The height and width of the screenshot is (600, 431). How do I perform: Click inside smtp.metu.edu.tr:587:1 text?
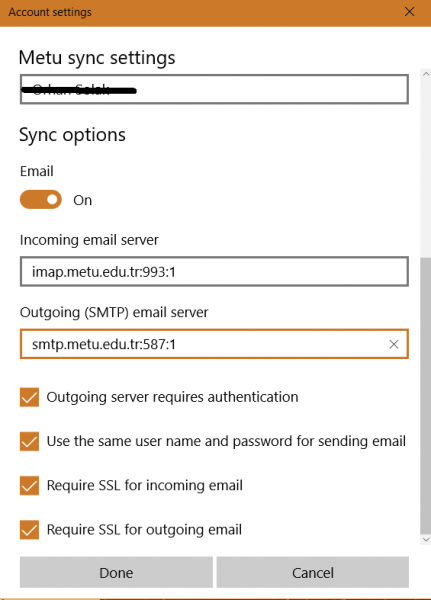[104, 344]
